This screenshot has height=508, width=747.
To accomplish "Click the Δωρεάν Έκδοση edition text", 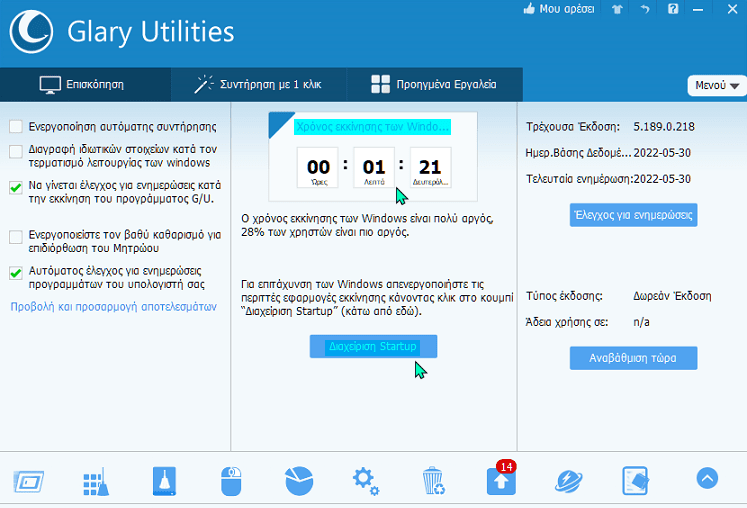I will pos(672,296).
